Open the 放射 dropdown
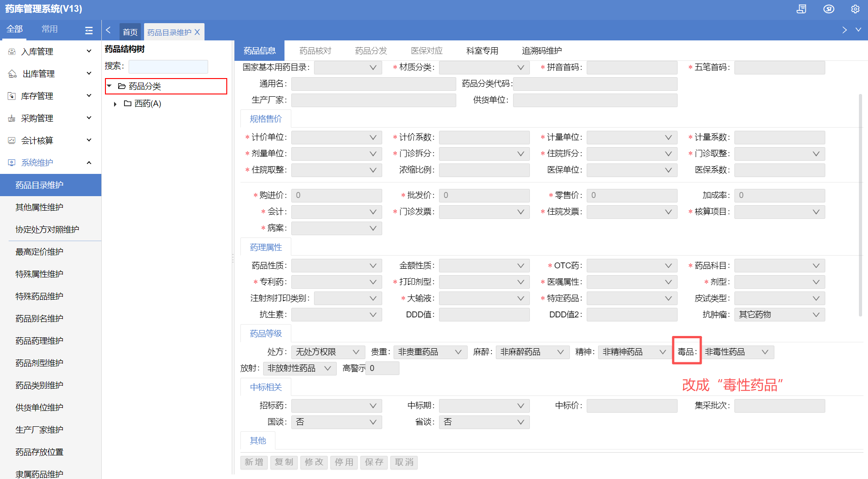 coord(300,369)
